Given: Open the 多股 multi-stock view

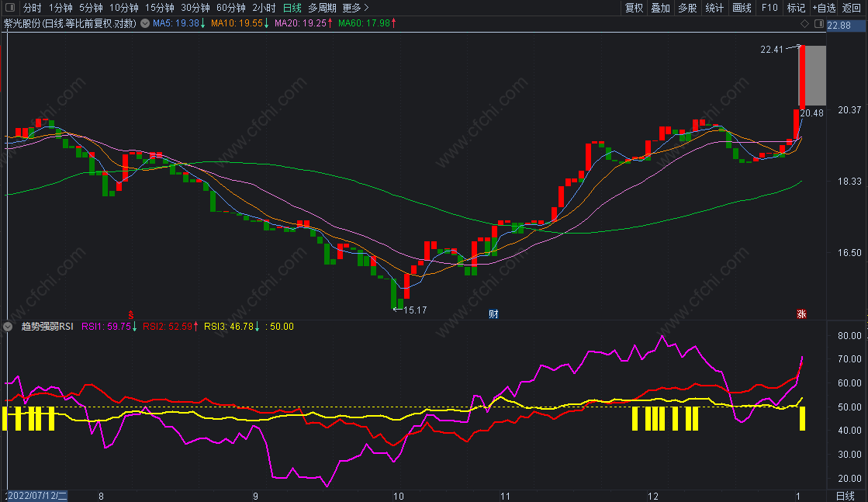Looking at the screenshot, I should click(x=687, y=8).
